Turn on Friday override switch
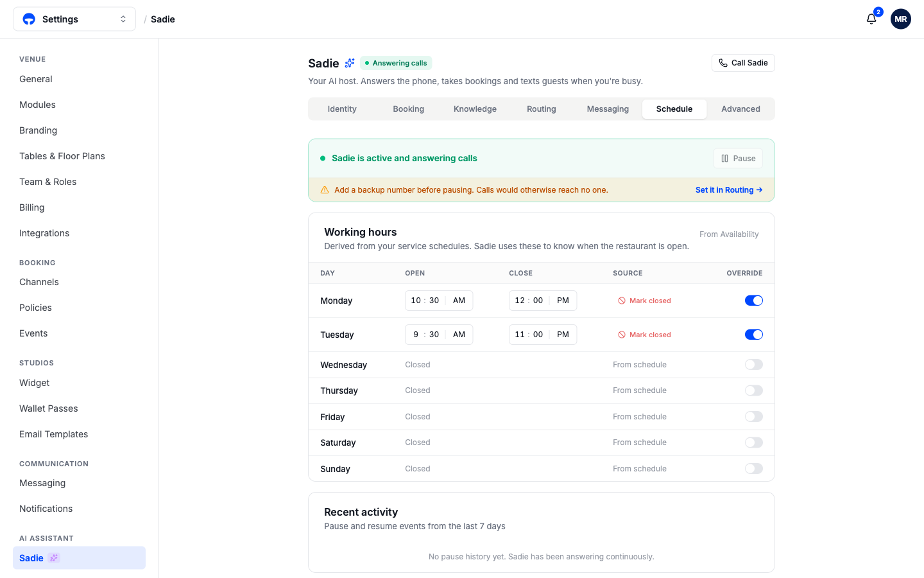Image resolution: width=924 pixels, height=578 pixels. tap(754, 417)
